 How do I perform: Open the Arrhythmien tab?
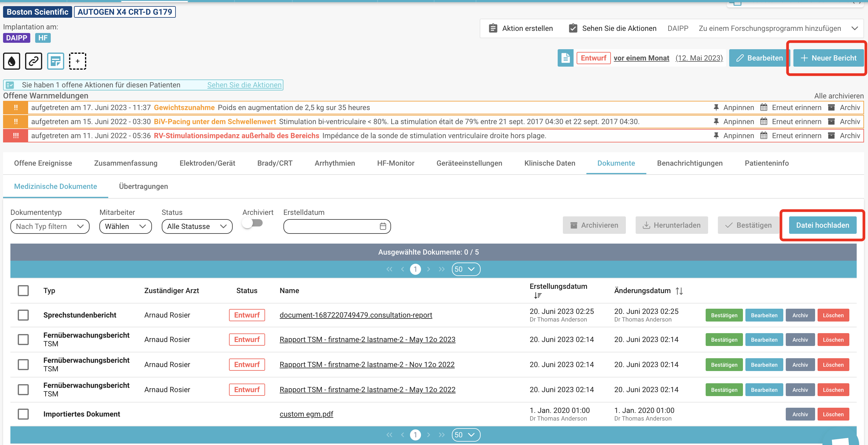click(x=334, y=163)
